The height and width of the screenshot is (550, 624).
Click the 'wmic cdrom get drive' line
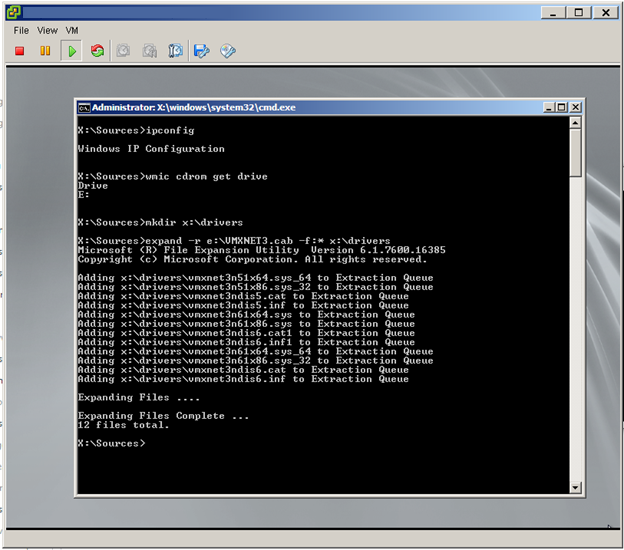[173, 176]
